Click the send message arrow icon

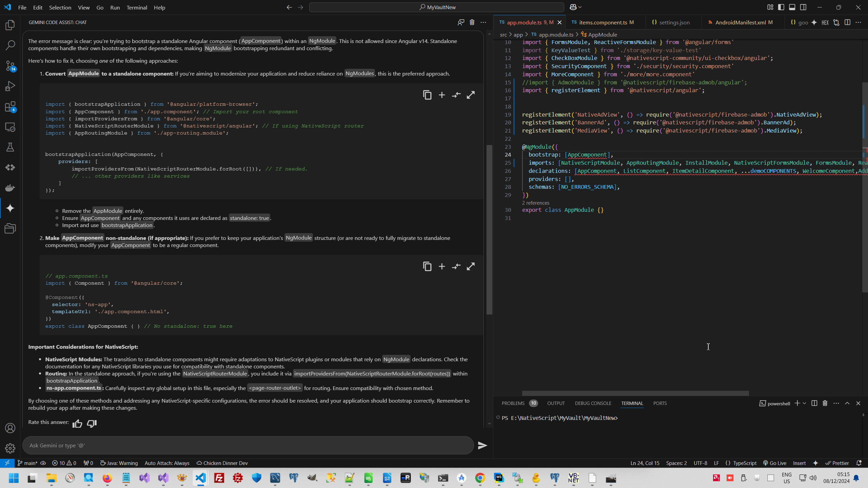point(482,445)
